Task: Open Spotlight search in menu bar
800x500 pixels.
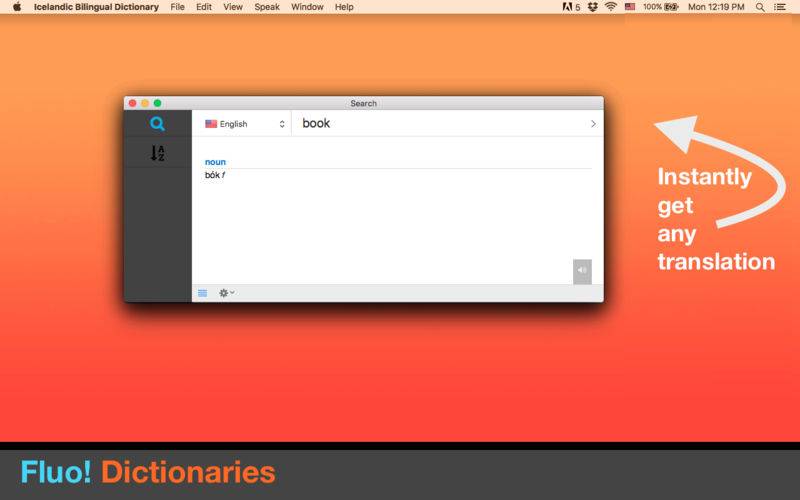Action: 760,7
